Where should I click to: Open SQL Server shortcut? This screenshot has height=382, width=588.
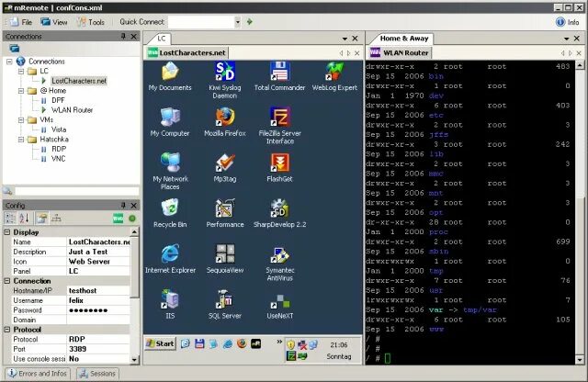pyautogui.click(x=224, y=304)
